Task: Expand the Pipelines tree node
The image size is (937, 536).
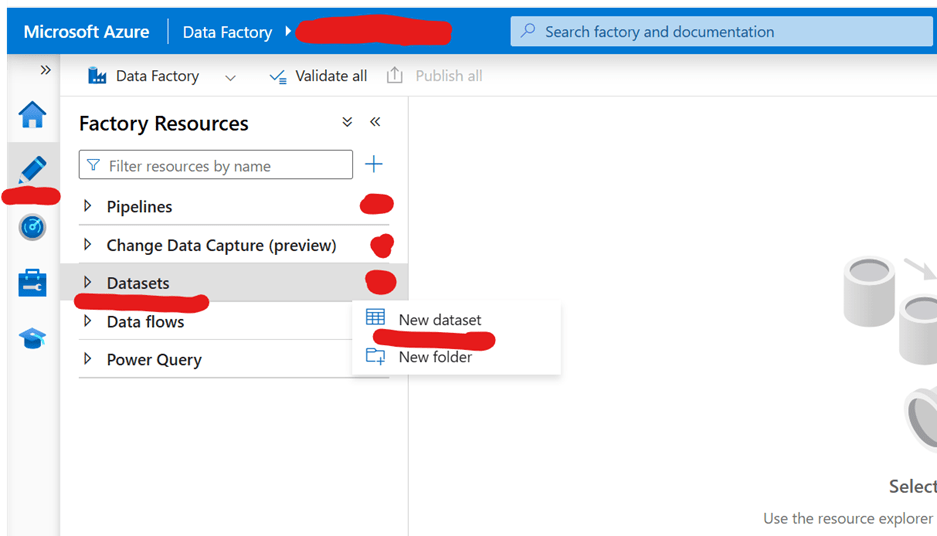Action: pyautogui.click(x=88, y=206)
